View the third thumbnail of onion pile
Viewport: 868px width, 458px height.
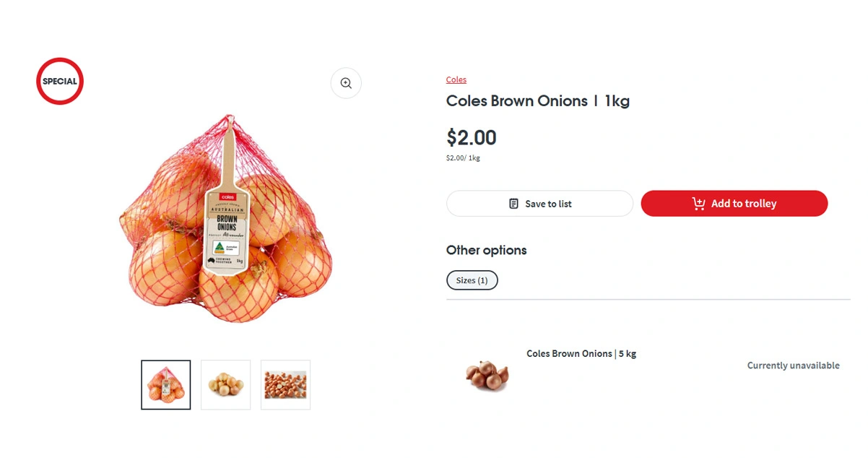285,385
